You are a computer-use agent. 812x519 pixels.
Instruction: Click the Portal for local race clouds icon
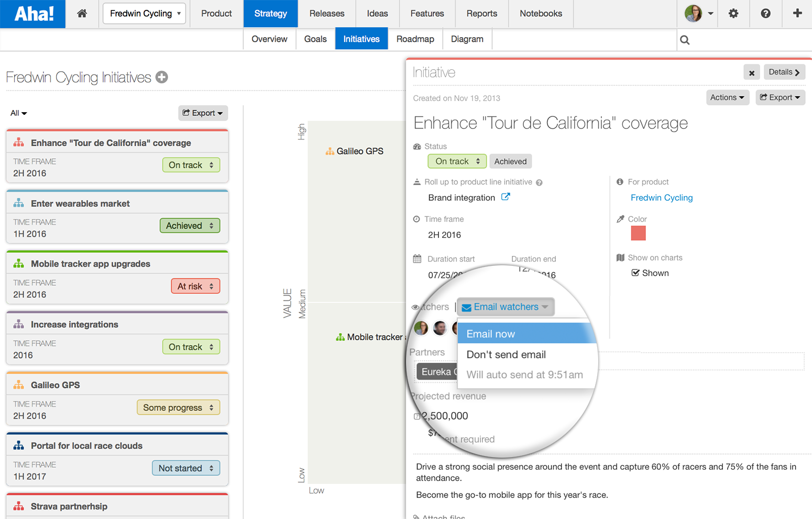pos(19,446)
